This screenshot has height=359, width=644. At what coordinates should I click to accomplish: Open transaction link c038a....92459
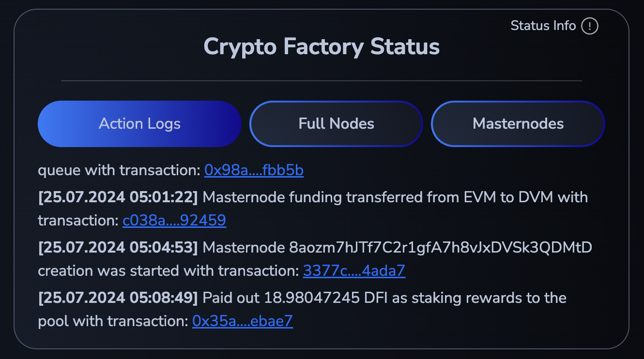point(174,221)
